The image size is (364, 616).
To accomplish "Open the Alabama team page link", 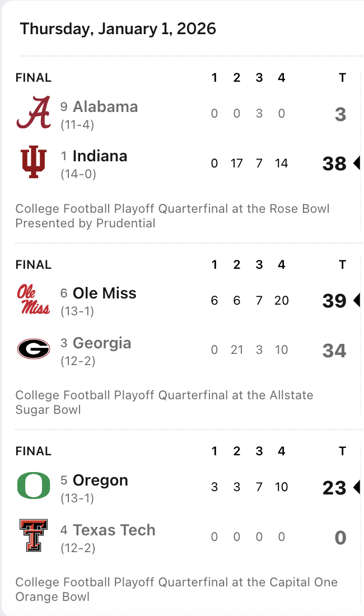I will click(105, 106).
